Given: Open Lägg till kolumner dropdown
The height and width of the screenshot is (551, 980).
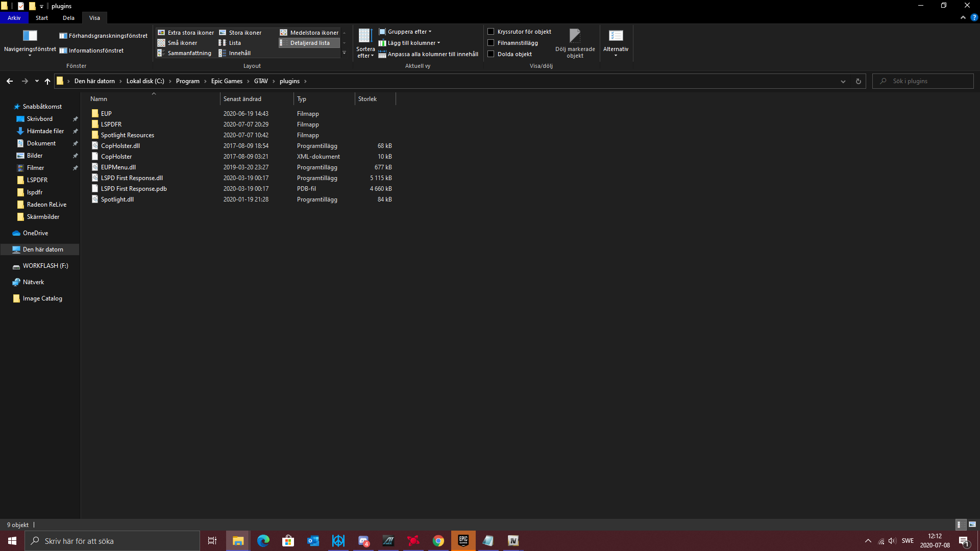Looking at the screenshot, I should [410, 43].
